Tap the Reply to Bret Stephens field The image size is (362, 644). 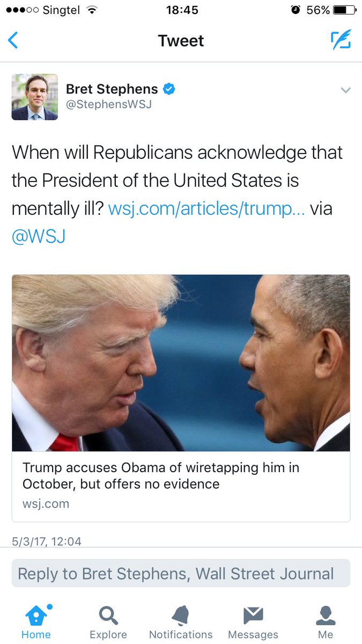click(181, 573)
